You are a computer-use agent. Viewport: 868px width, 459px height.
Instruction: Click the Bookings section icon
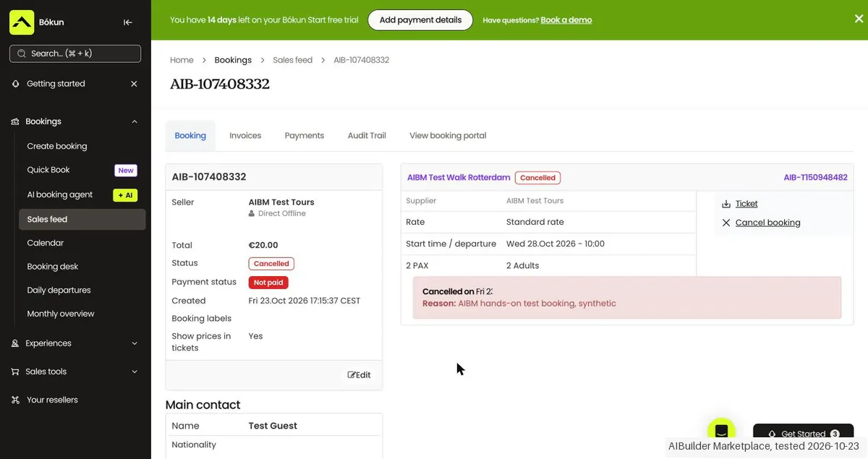pos(15,121)
